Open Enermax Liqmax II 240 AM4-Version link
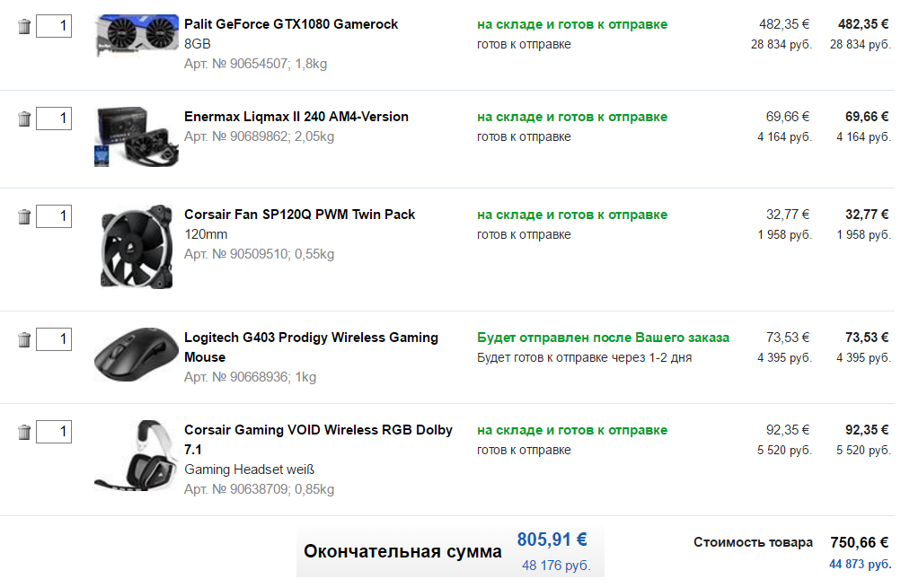The width and height of the screenshot is (901, 588). [x=296, y=117]
